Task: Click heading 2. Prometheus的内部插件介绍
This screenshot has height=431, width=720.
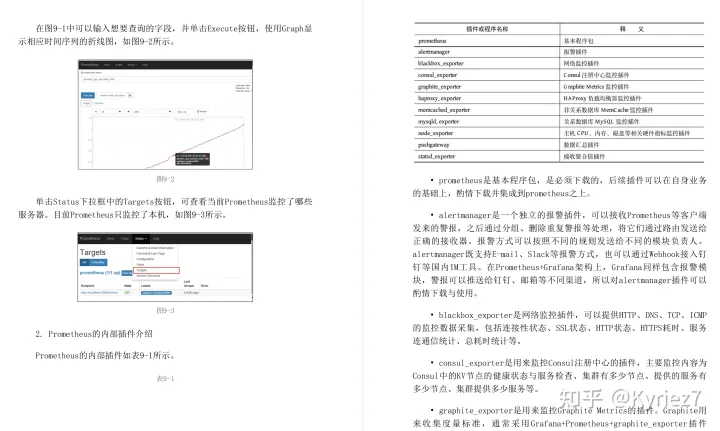Action: [94, 334]
